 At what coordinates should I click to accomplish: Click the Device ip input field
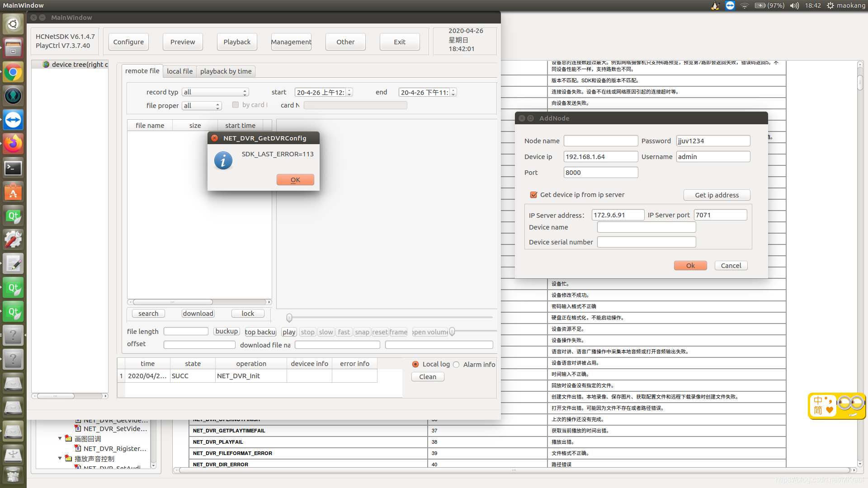(601, 157)
